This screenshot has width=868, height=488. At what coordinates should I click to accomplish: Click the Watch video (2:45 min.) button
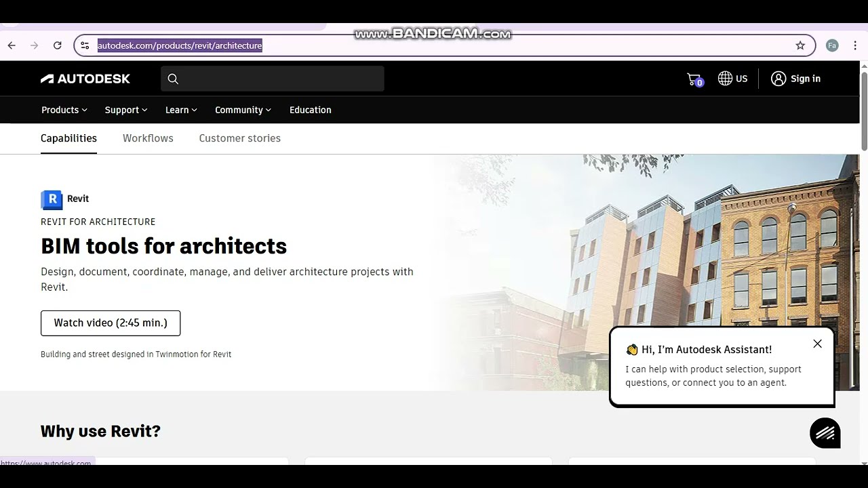(x=111, y=323)
